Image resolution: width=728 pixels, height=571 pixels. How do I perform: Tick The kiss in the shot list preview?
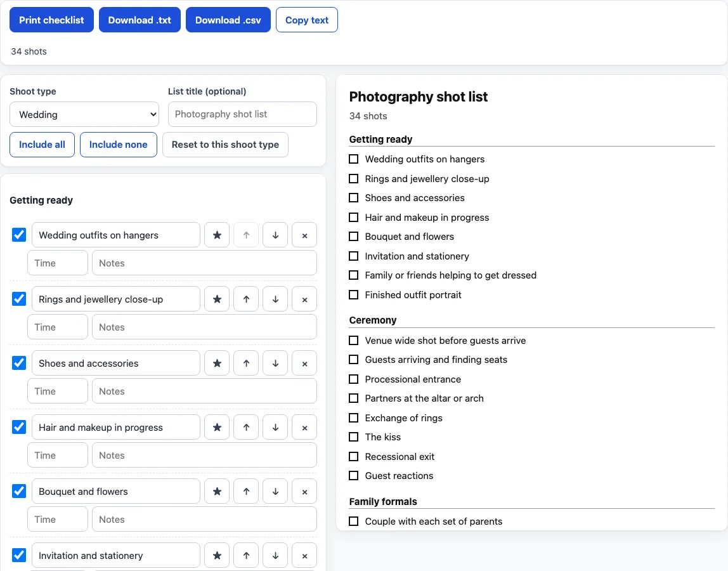(x=354, y=437)
